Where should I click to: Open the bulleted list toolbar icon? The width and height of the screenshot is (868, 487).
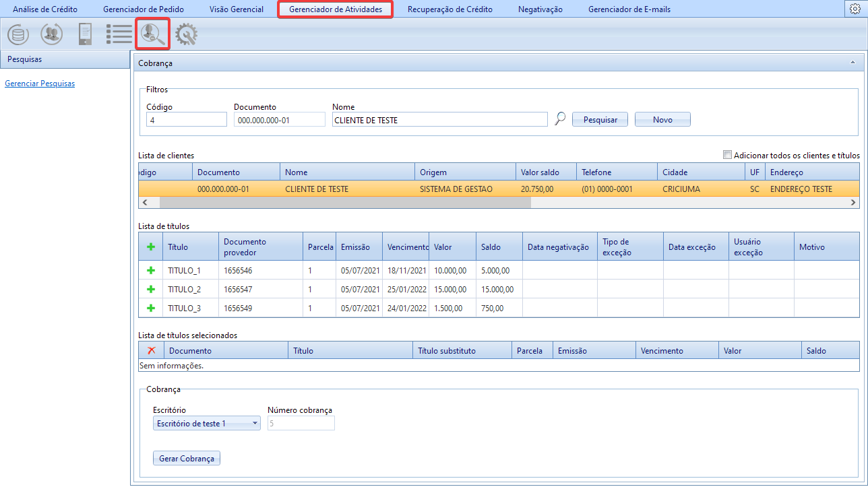point(119,34)
